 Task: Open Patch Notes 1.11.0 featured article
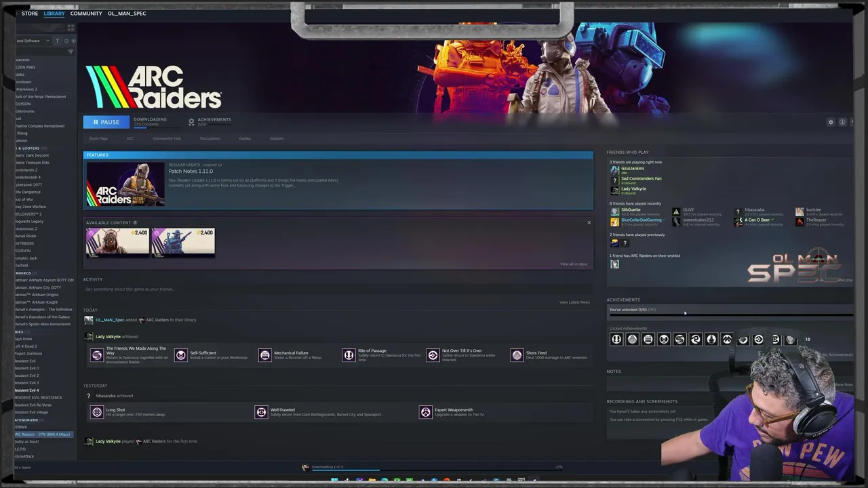point(191,171)
